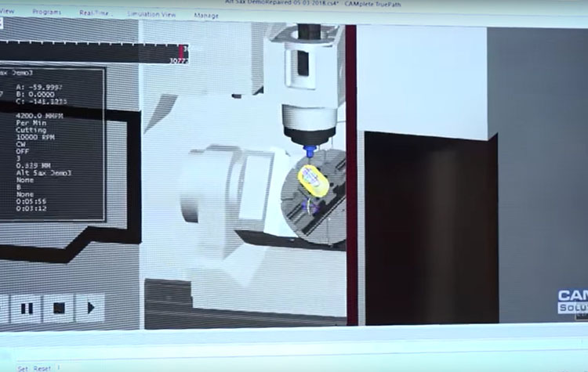Pick the yellow workpiece on the table

[312, 182]
